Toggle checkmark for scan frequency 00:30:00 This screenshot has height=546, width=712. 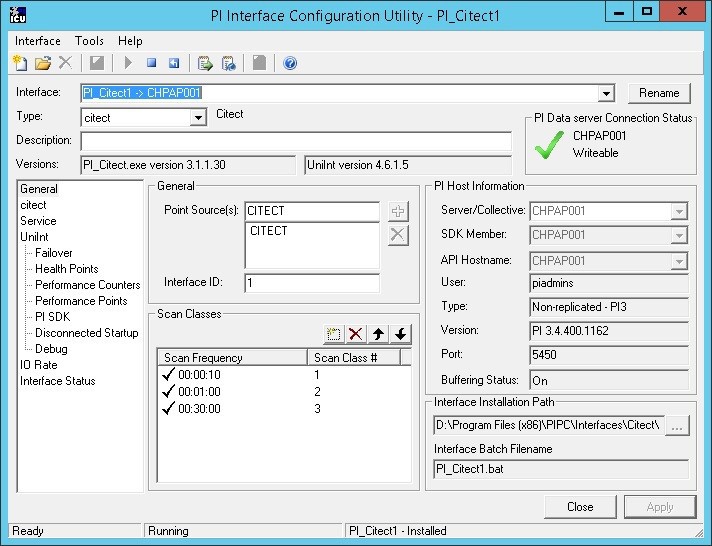168,408
